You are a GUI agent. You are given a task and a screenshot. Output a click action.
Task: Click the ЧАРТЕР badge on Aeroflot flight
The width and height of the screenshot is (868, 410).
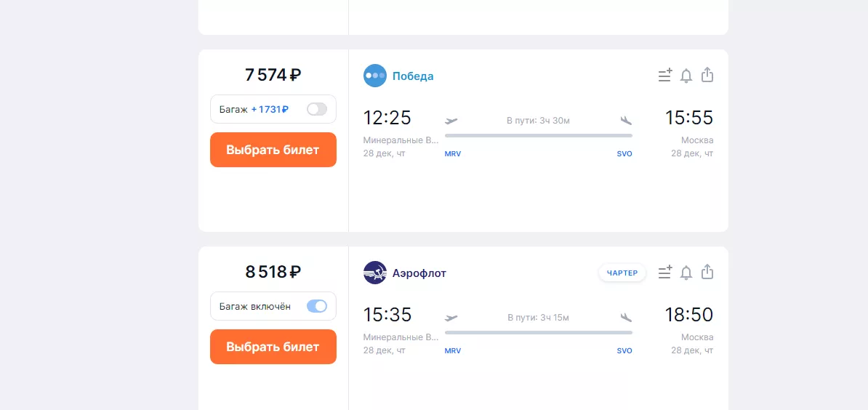(622, 273)
